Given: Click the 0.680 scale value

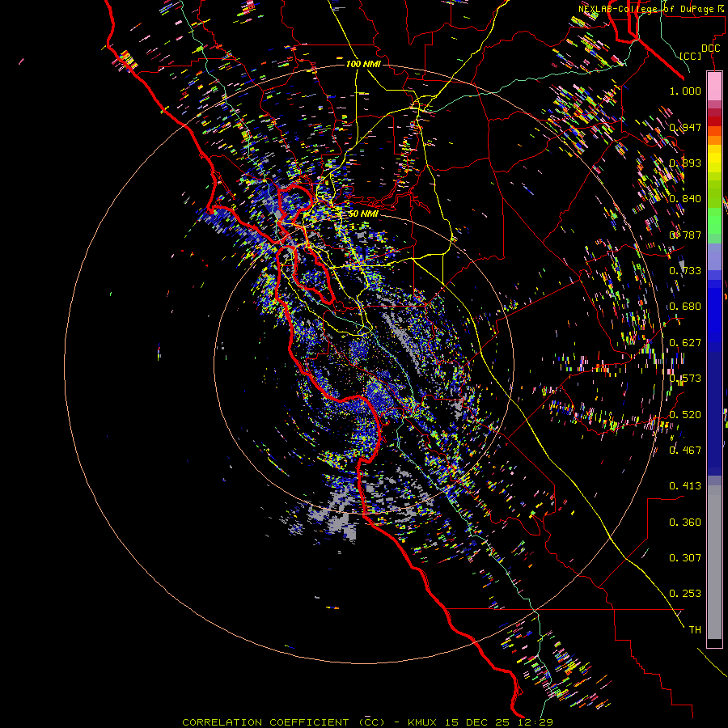Looking at the screenshot, I should (685, 306).
